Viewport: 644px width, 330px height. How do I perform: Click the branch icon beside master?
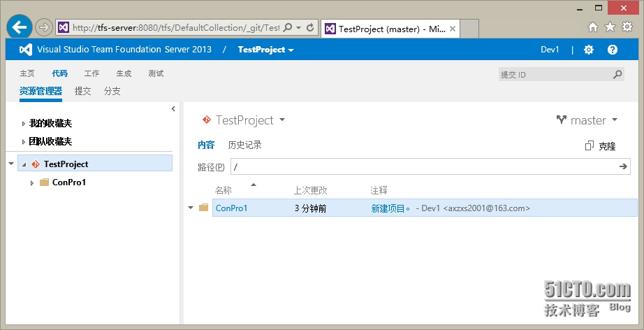(562, 120)
